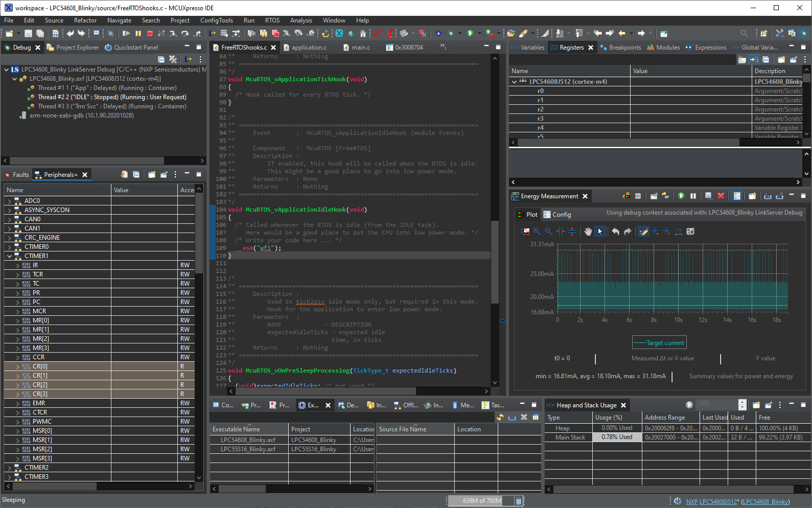The height and width of the screenshot is (508, 812).
Task: Toggle plot marker highlight pencil icon
Action: point(644,232)
